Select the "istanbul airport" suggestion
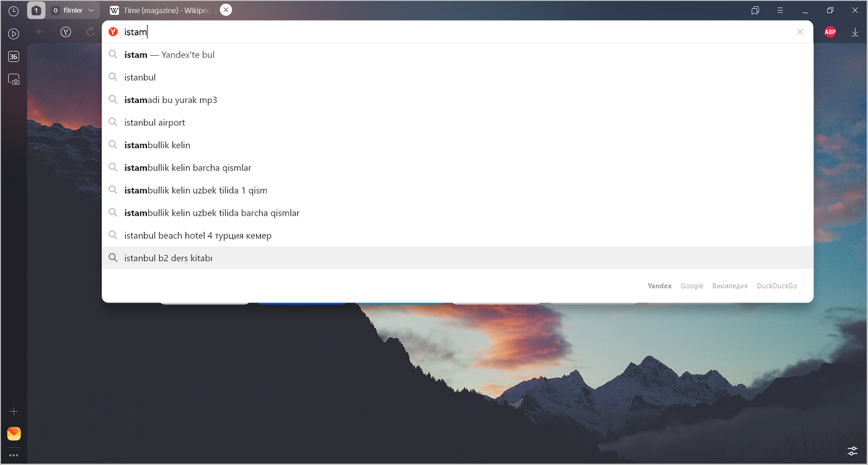Screen dimensions: 868x465 (154, 123)
